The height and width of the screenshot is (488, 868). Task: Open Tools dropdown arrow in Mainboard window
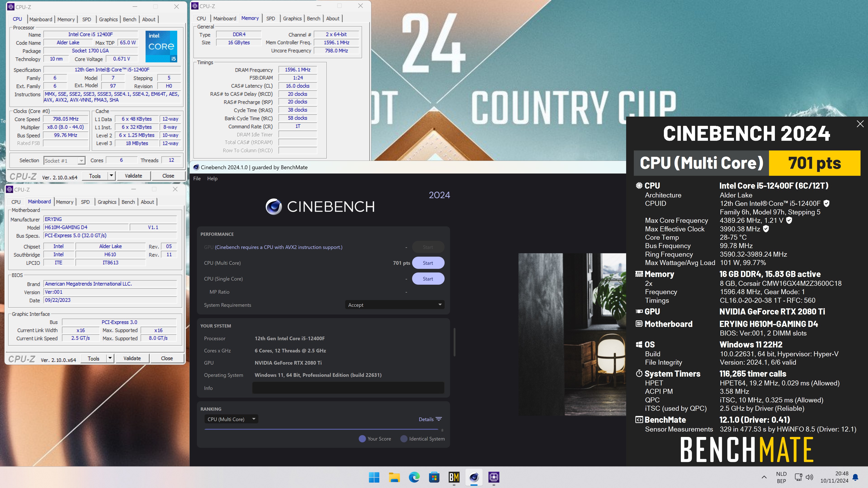[x=110, y=358]
